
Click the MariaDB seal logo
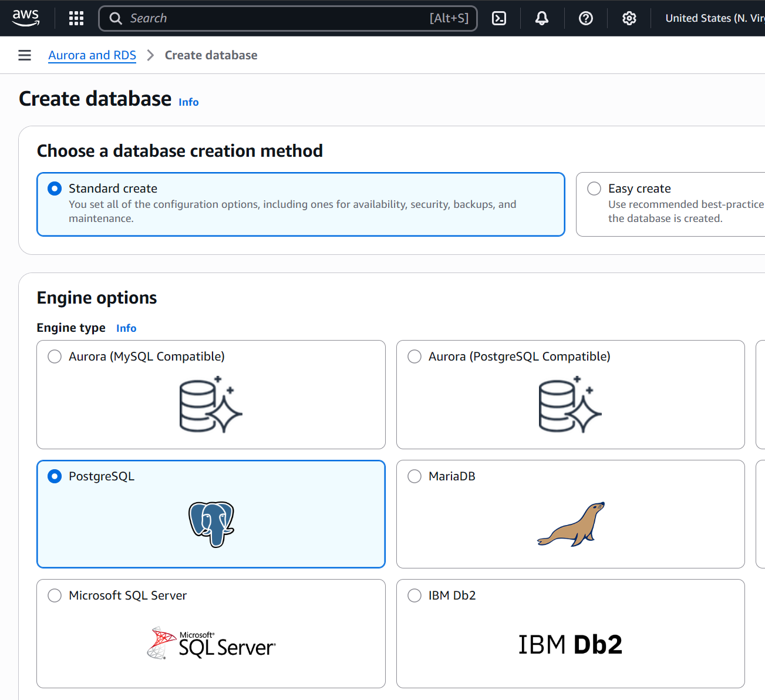pos(571,524)
